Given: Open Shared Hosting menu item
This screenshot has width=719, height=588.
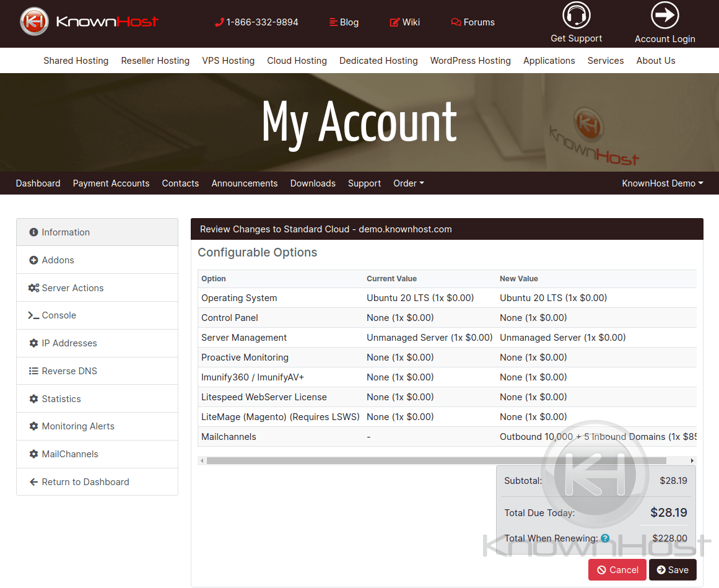Looking at the screenshot, I should coord(76,61).
